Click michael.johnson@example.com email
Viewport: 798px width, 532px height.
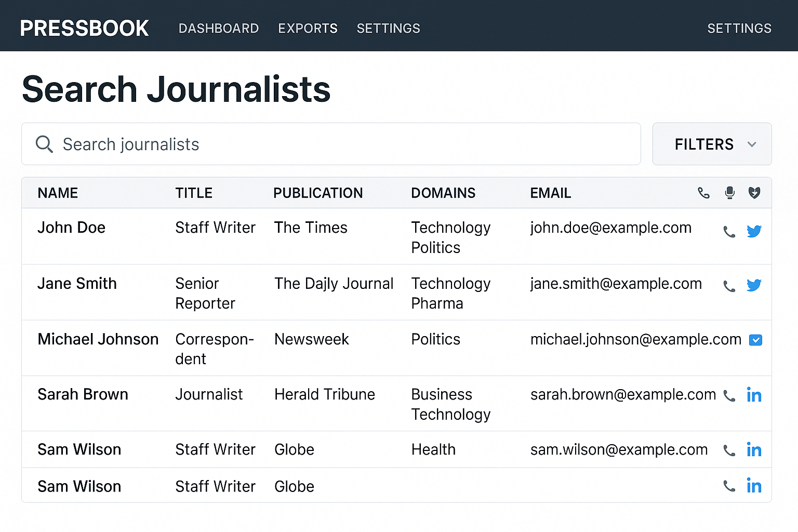click(635, 339)
